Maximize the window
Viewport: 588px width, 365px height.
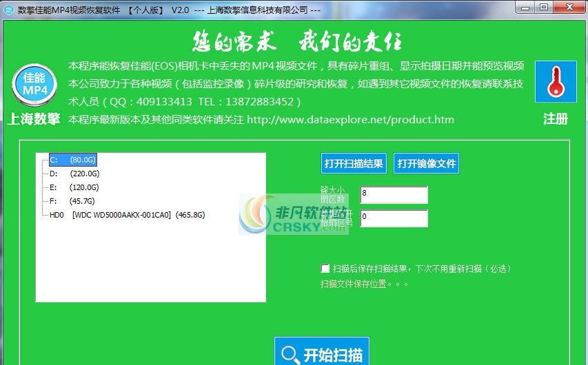pos(544,8)
